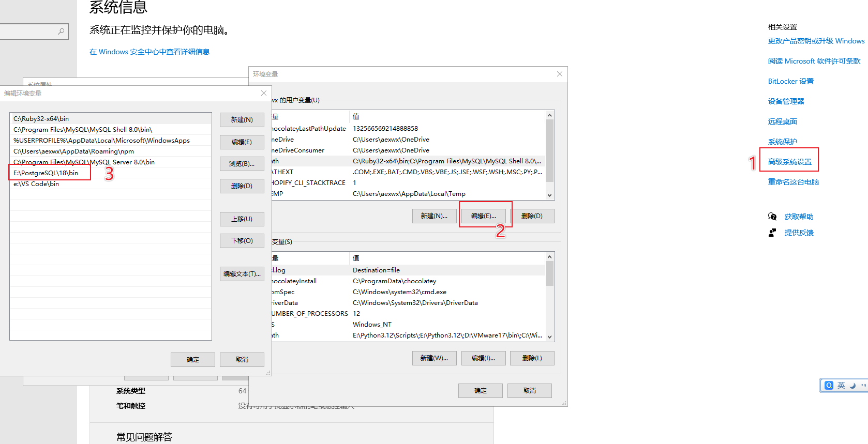Select the user Path variable row
Image resolution: width=868 pixels, height=444 pixels.
click(408, 161)
